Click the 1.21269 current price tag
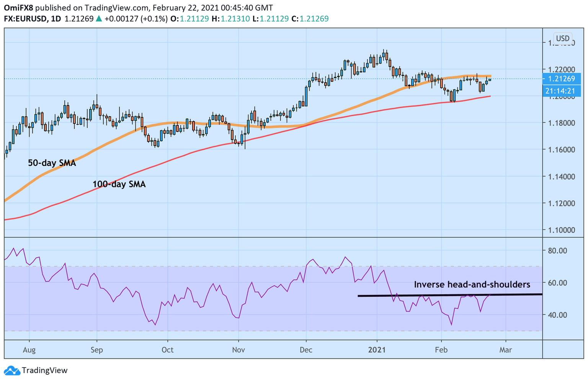The image size is (588, 382). (x=561, y=79)
